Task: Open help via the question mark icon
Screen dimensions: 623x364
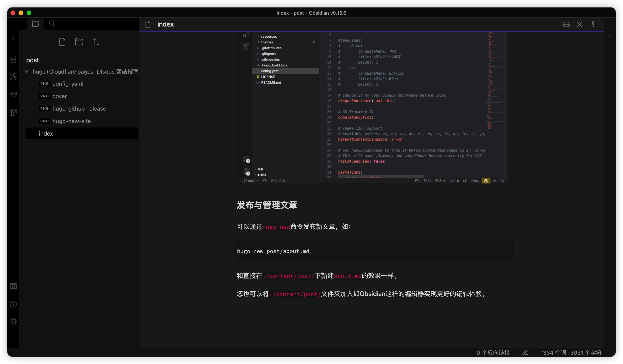Action: [13, 304]
